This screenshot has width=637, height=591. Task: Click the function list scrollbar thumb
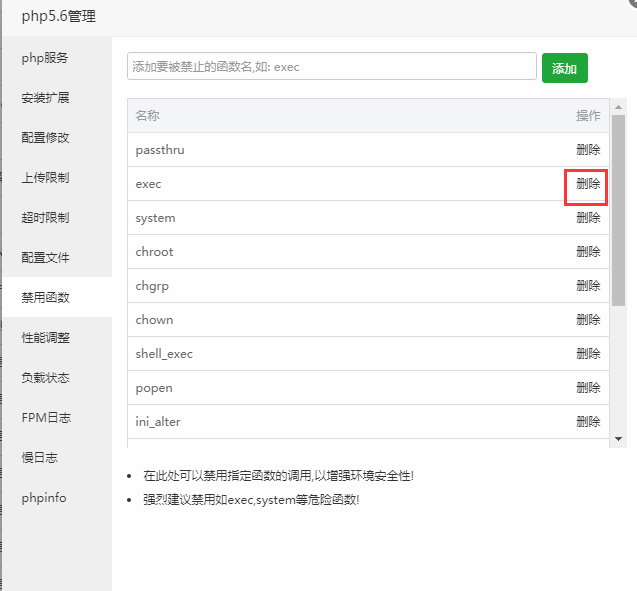(618, 210)
